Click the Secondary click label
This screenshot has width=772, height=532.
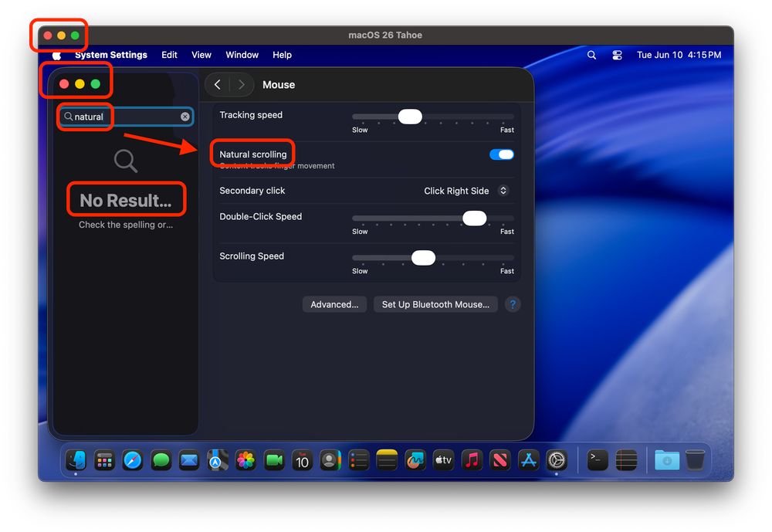(x=252, y=191)
